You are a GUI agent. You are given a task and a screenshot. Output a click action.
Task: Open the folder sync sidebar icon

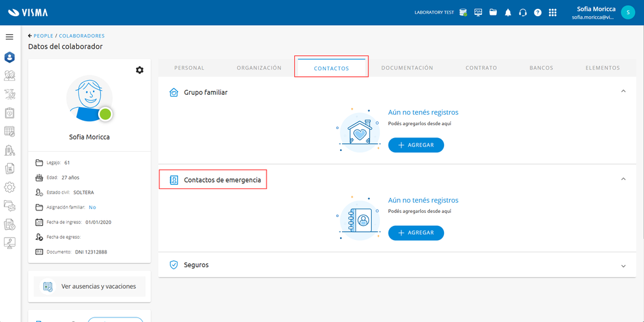tap(10, 205)
